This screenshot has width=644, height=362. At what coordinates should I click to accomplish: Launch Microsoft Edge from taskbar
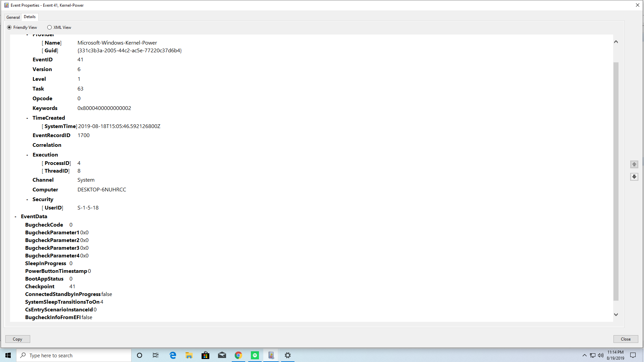tap(173, 355)
